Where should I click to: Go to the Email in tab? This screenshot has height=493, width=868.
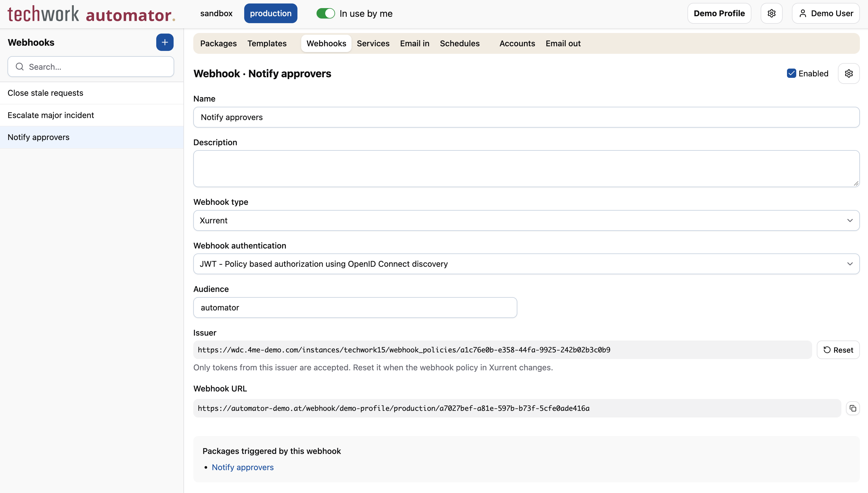[414, 43]
